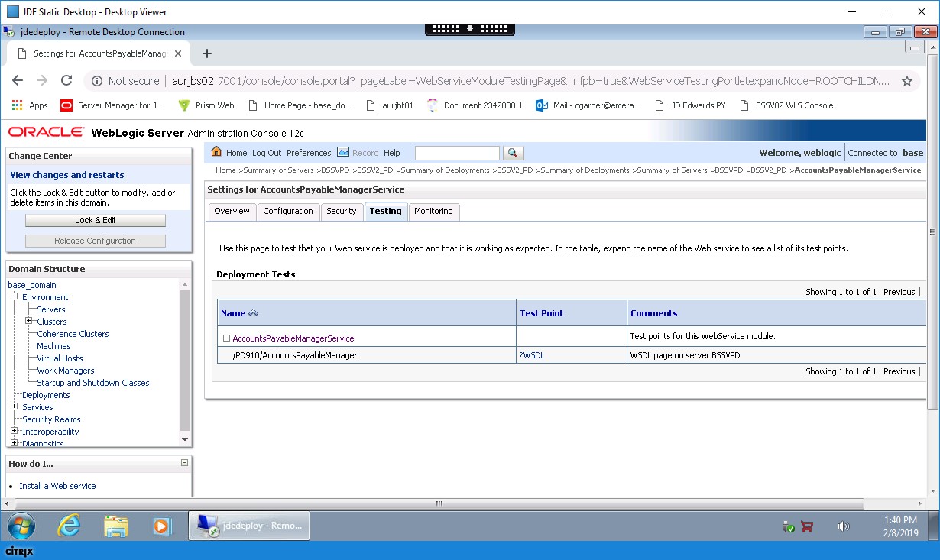Image resolution: width=940 pixels, height=560 pixels.
Task: Select the Testing tab
Action: [x=385, y=212]
